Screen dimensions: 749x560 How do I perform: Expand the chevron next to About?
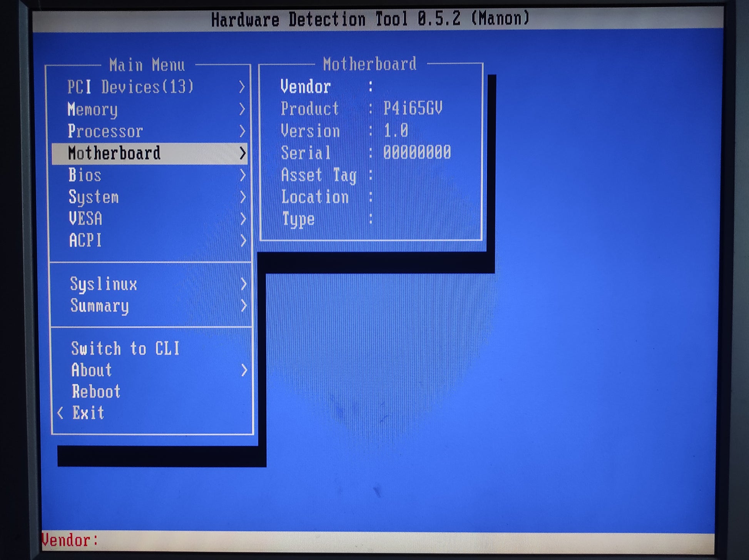(244, 370)
